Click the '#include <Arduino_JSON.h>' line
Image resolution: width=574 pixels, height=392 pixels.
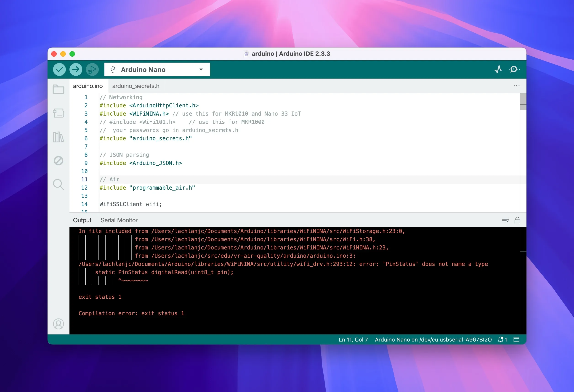pos(141,163)
